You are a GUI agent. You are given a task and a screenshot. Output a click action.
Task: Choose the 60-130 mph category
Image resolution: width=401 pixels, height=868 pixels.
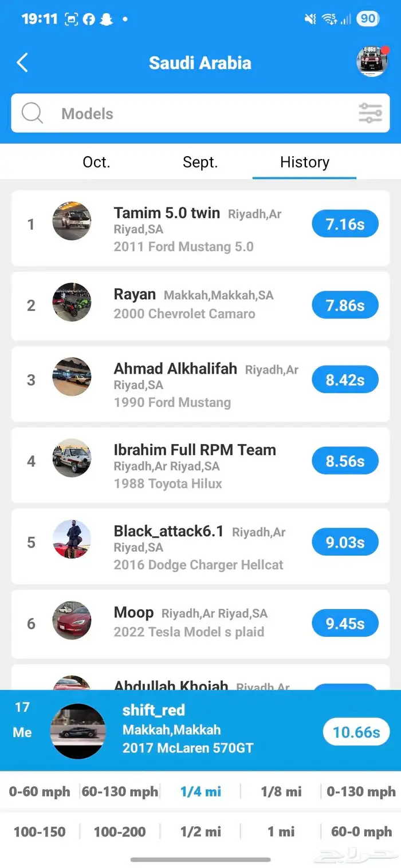[x=120, y=792]
